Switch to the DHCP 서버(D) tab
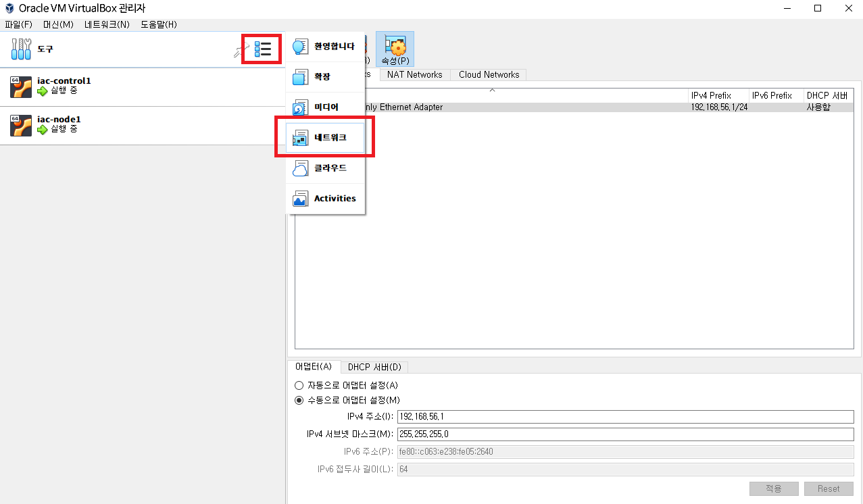Image resolution: width=863 pixels, height=504 pixels. click(374, 367)
